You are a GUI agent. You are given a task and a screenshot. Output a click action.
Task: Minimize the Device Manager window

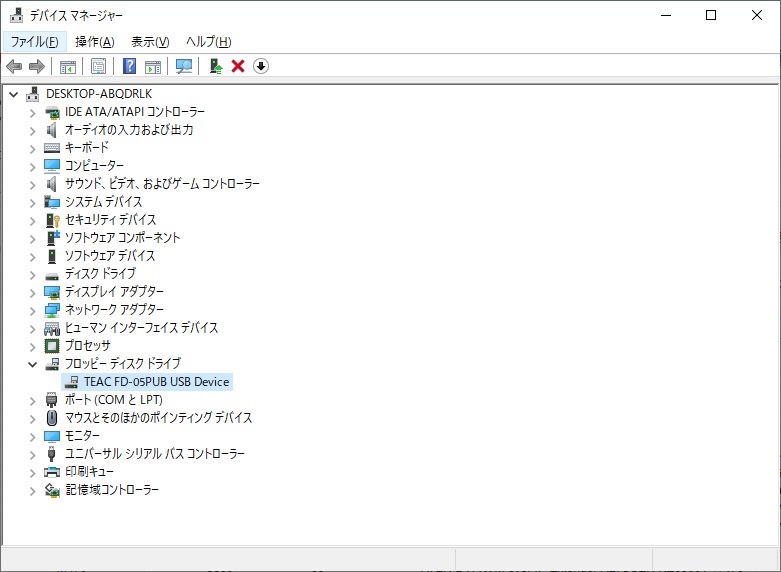click(666, 15)
